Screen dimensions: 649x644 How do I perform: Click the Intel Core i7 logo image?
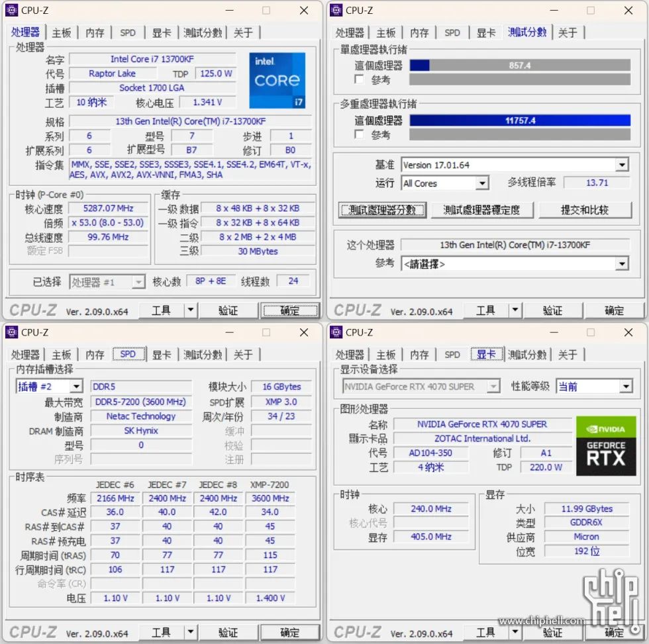[x=277, y=80]
